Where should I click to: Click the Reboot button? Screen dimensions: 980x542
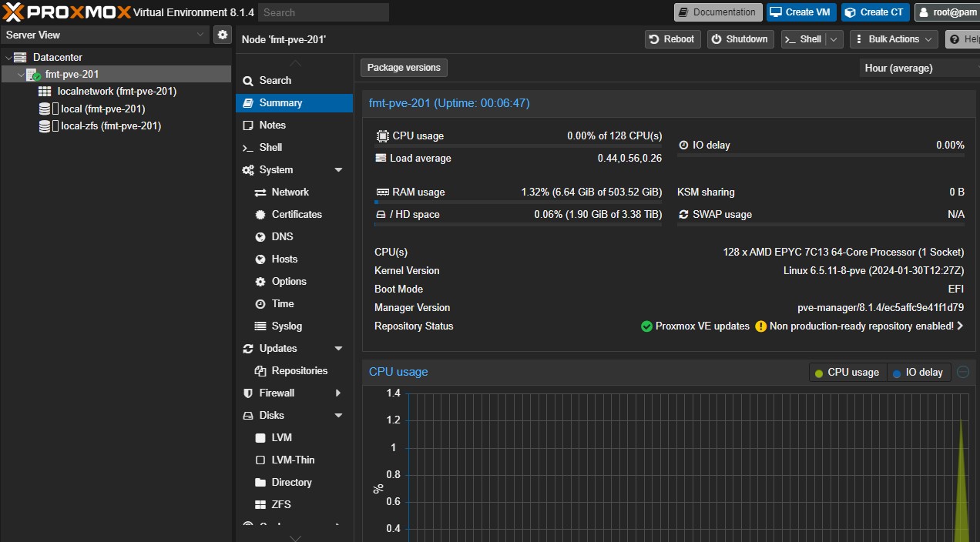pos(672,39)
